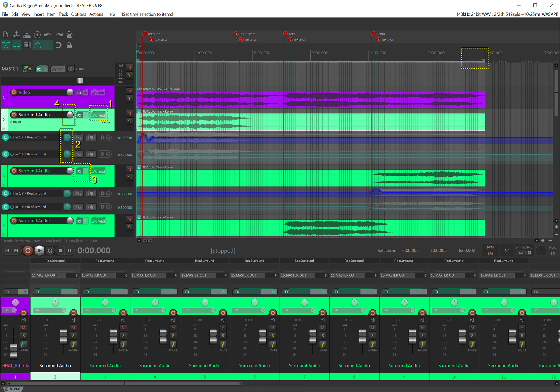Click mixer channel 3 volume fader
Image resolution: width=560 pixels, height=392 pixels.
pyautogui.click(x=113, y=336)
